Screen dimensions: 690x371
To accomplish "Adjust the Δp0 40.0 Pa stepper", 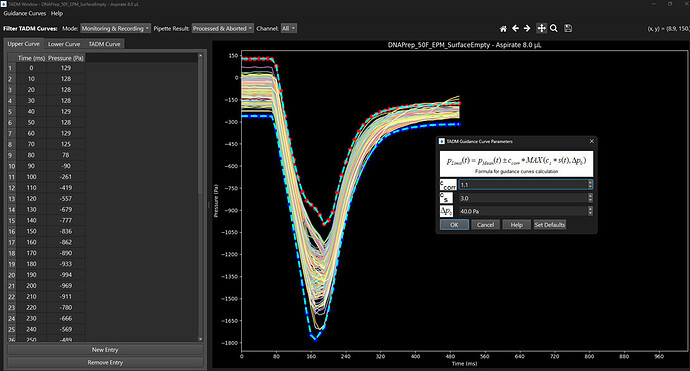I will [590, 211].
